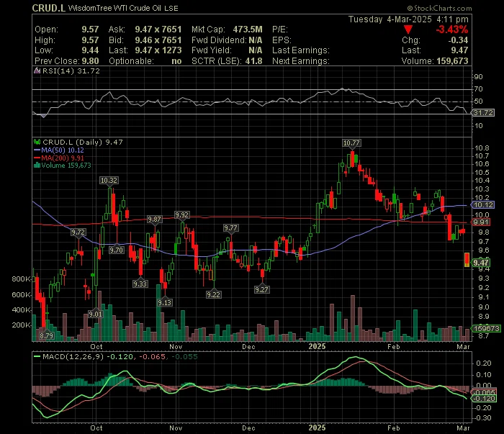This screenshot has width=504, height=434.
Task: Click the SCTR (LSE) value 41.8
Action: tap(253, 61)
